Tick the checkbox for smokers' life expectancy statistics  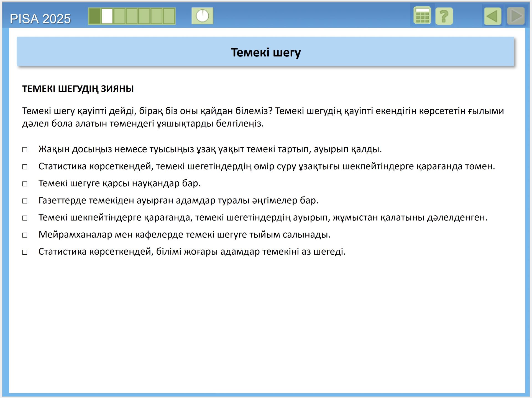25,167
